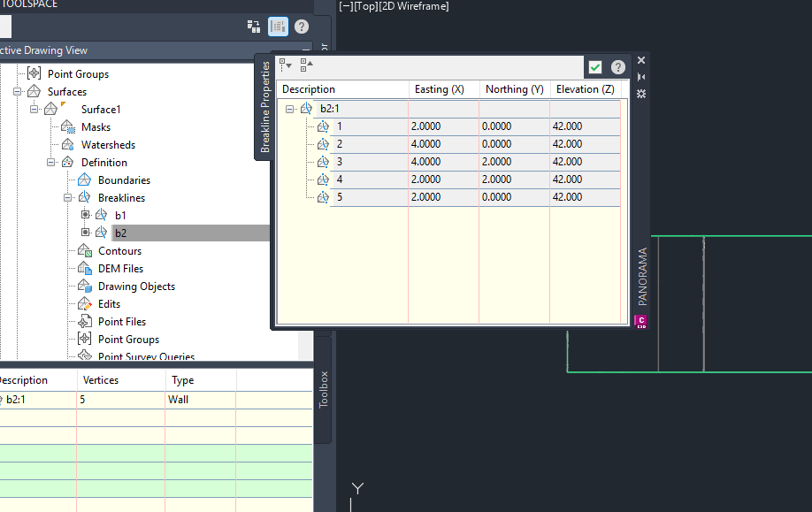This screenshot has height=512, width=812.
Task: Click the Watersheds icon
Action: (68, 144)
